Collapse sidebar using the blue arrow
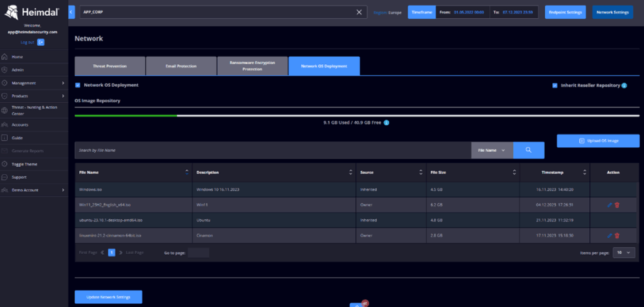644x307 pixels. click(x=72, y=12)
